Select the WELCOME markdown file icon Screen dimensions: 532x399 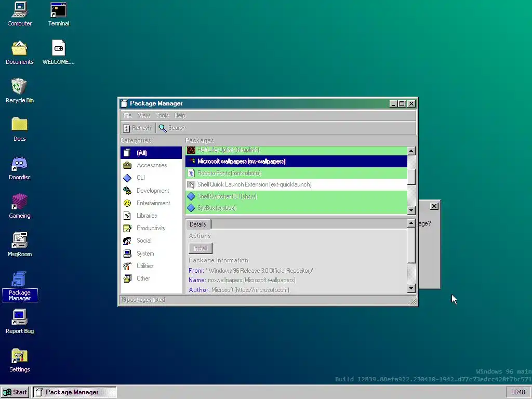point(58,52)
